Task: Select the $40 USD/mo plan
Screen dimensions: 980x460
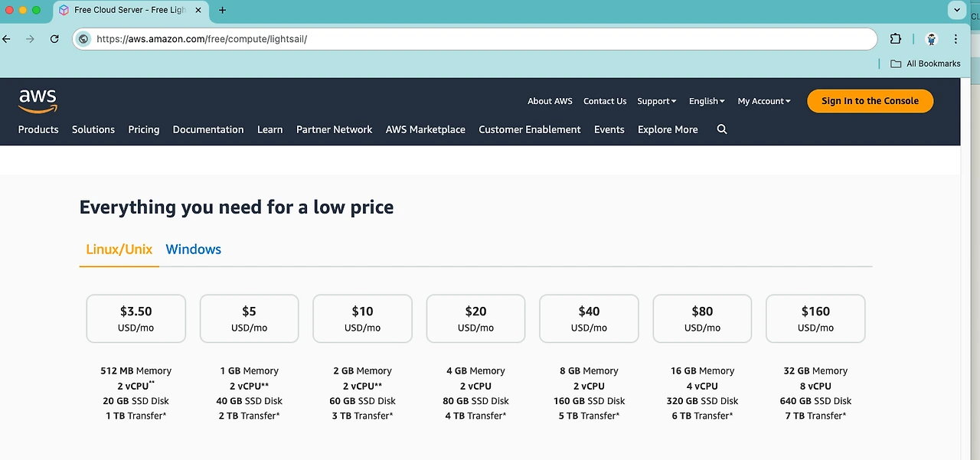Action: pos(589,318)
